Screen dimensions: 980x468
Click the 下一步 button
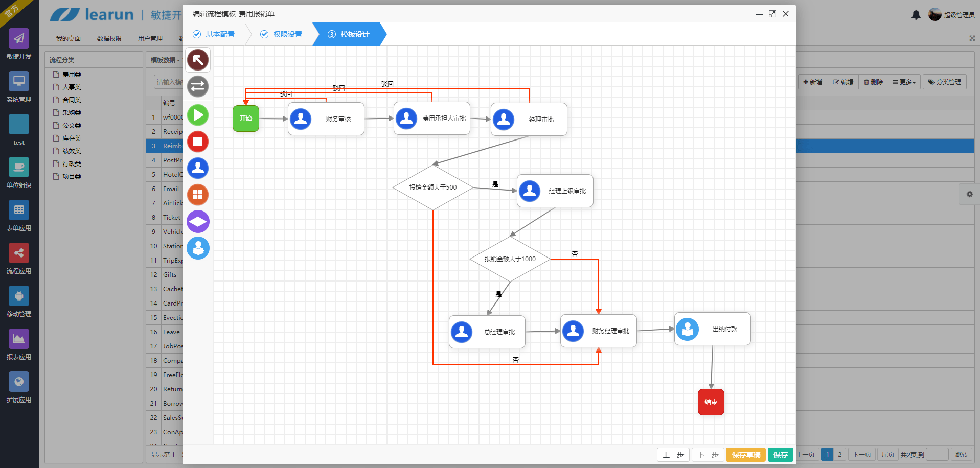point(708,455)
